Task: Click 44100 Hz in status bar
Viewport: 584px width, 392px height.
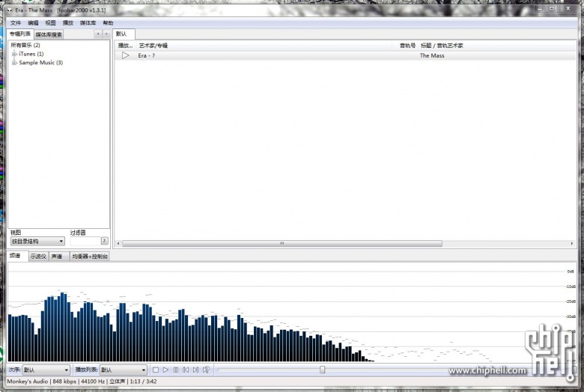Action: [93, 382]
